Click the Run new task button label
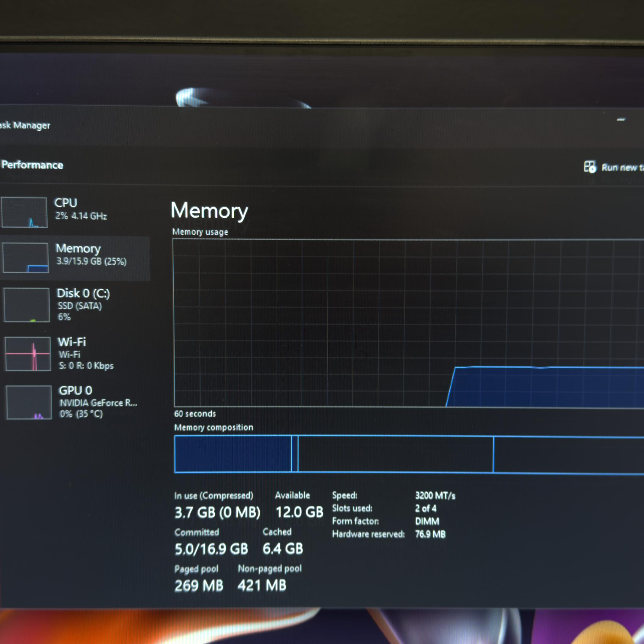Screen dimensions: 644x644 622,167
